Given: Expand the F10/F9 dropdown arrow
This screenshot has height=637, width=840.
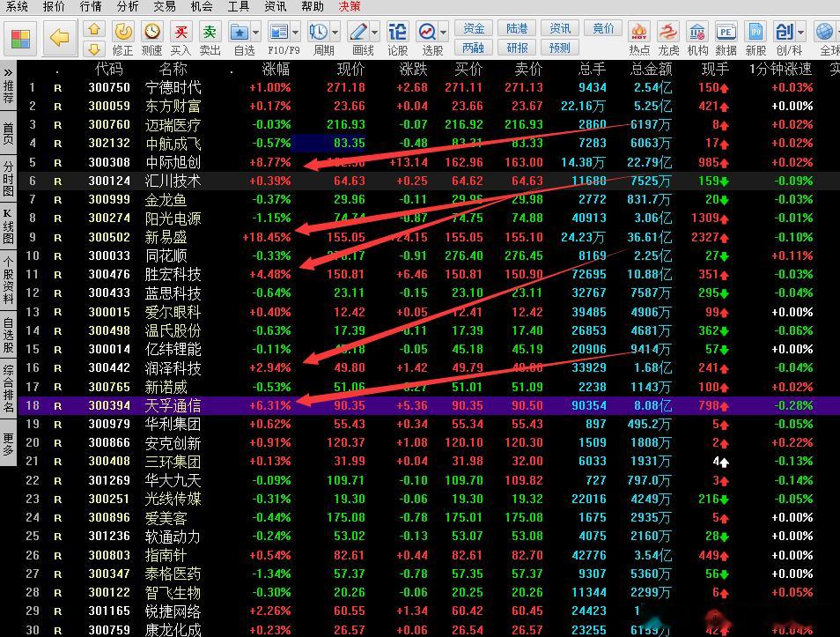Looking at the screenshot, I should 296,33.
